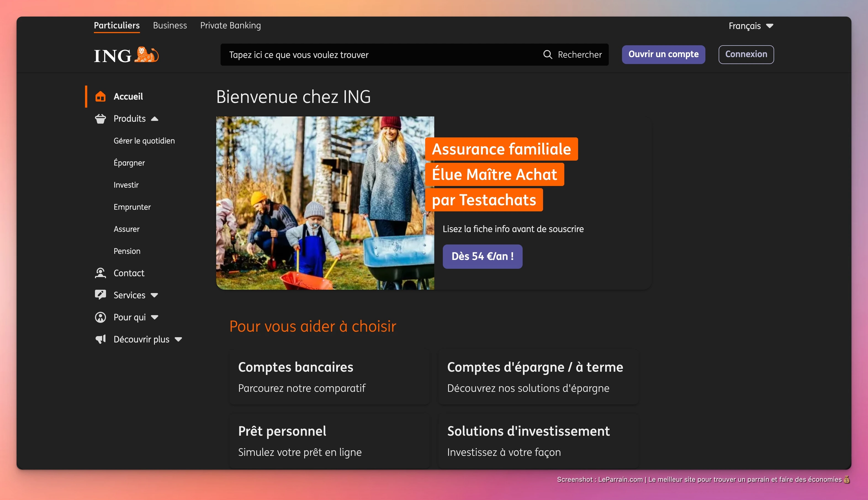
Task: Expand the Services submenu arrow
Action: click(154, 295)
